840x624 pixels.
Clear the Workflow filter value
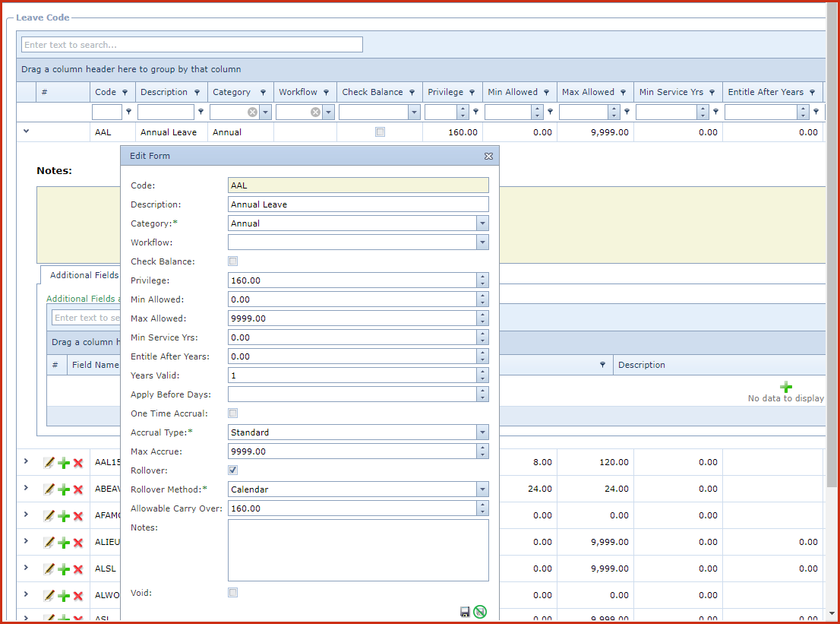pos(315,112)
